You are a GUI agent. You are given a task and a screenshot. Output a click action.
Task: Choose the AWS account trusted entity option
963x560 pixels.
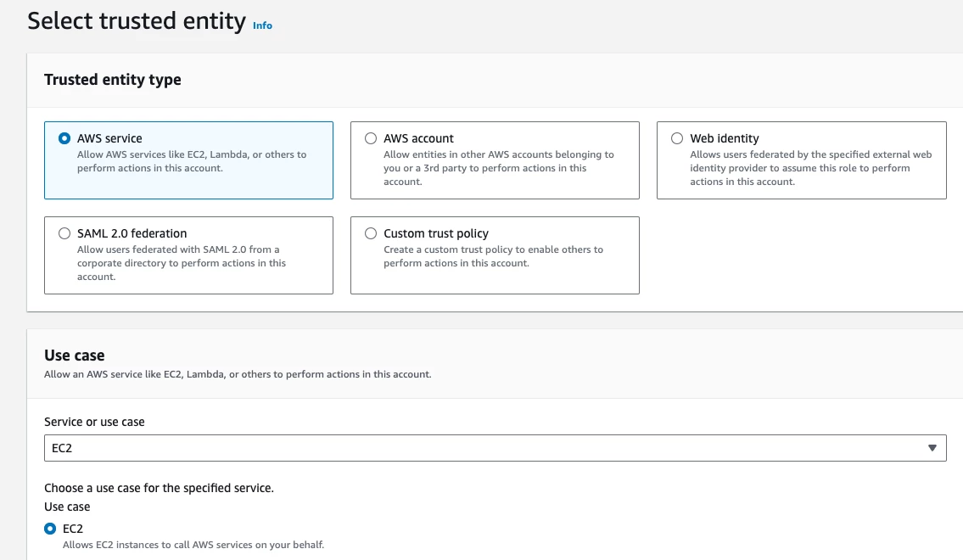click(x=370, y=138)
